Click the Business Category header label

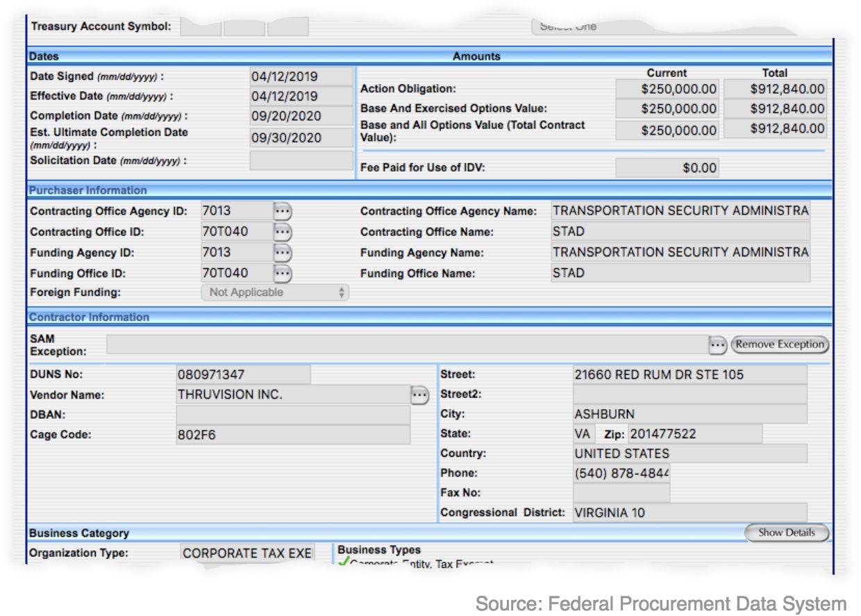point(79,533)
